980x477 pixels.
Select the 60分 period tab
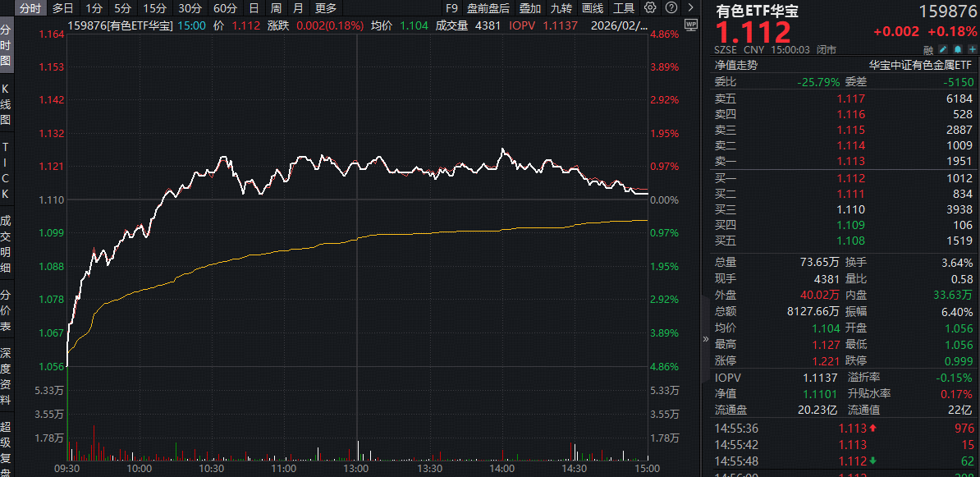225,8
